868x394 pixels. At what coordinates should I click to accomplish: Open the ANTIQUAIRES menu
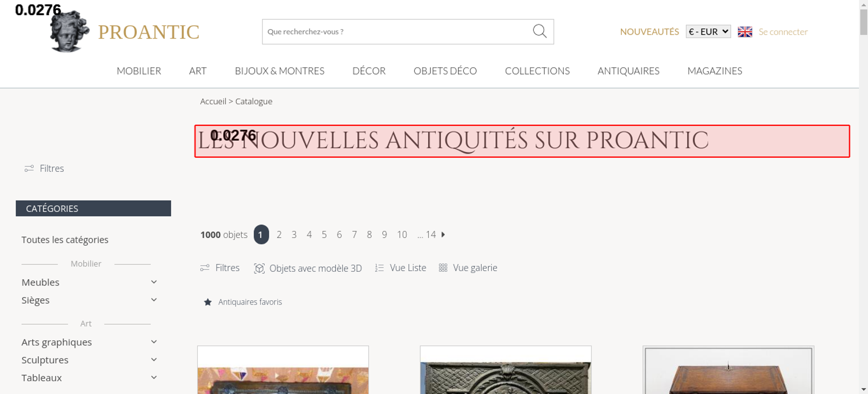[x=628, y=71]
